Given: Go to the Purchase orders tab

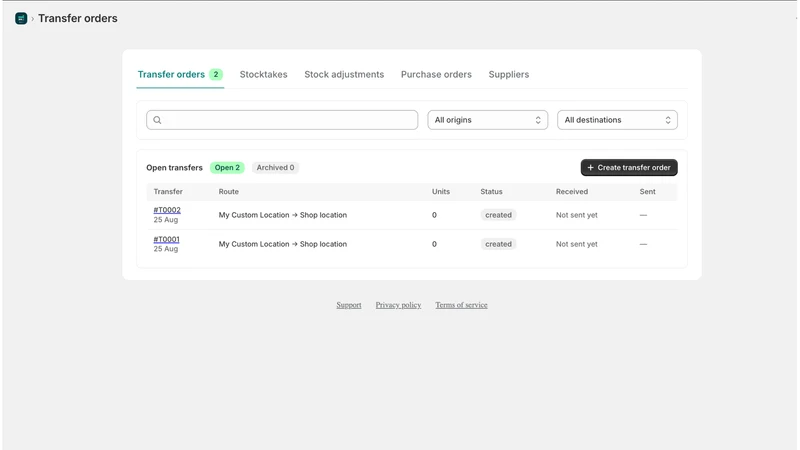Looking at the screenshot, I should coord(436,74).
